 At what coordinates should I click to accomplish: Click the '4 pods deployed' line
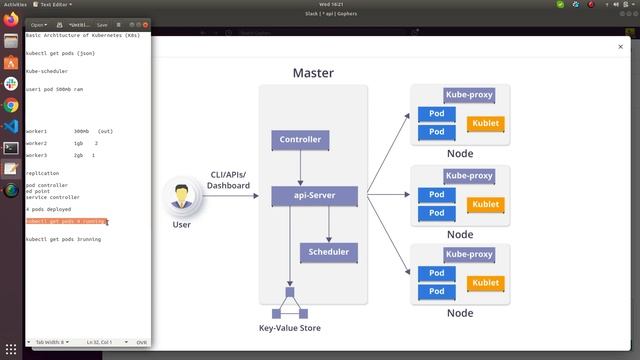pos(49,209)
